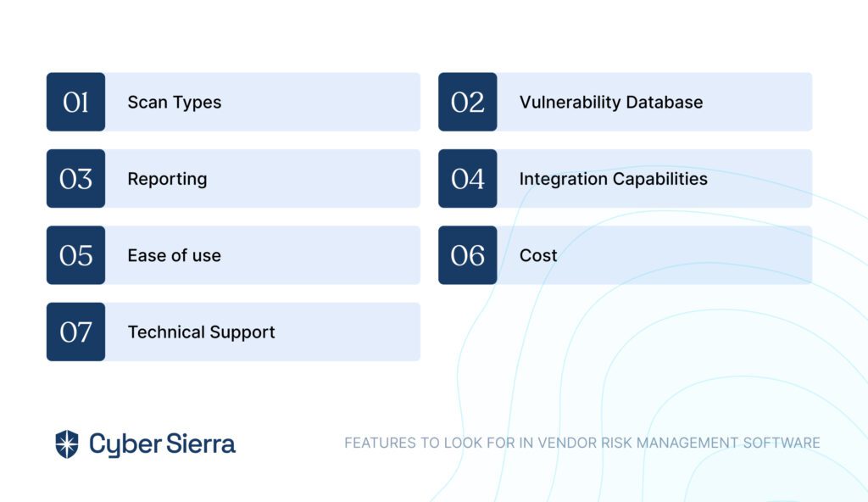Open the Scan Types item

pos(175,103)
